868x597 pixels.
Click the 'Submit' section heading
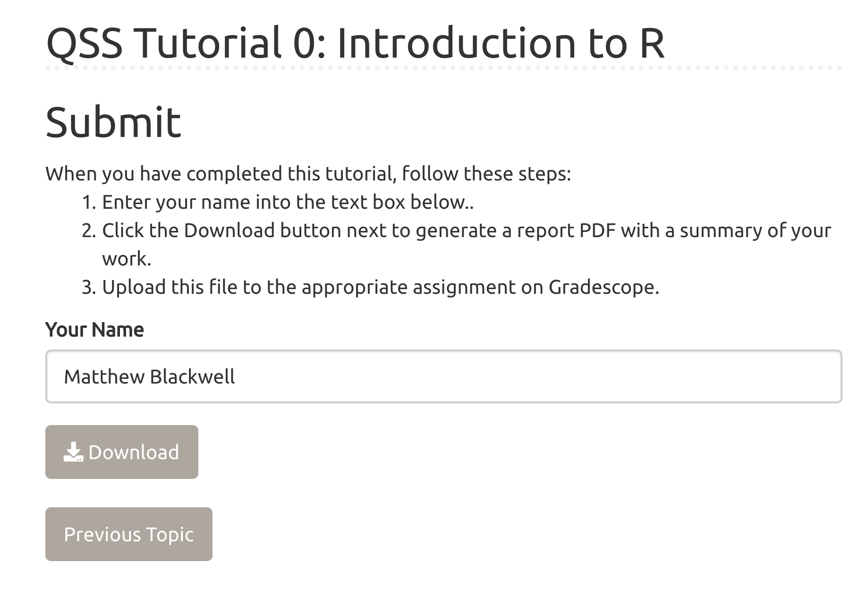(113, 122)
